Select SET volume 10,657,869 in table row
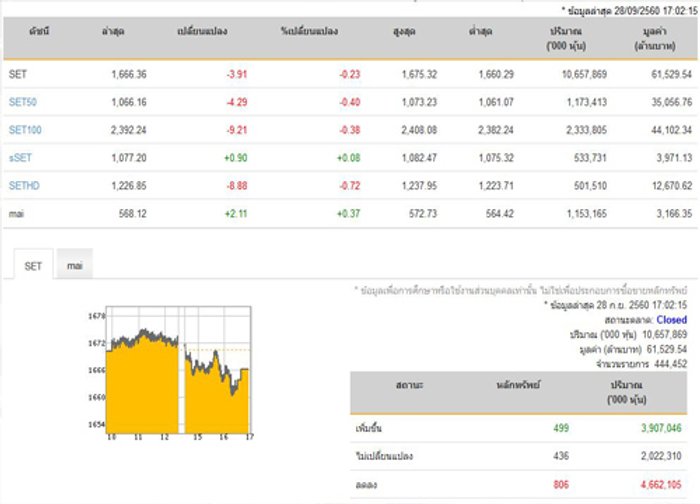The height and width of the screenshot is (504, 700). pyautogui.click(x=584, y=74)
